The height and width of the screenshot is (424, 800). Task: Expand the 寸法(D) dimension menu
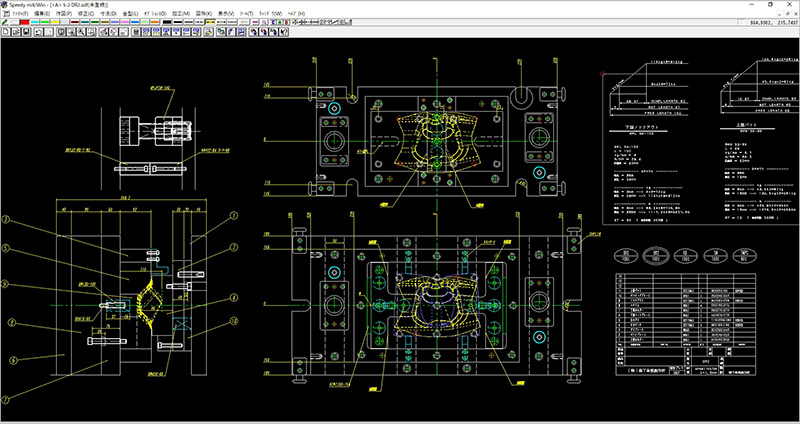tap(106, 13)
